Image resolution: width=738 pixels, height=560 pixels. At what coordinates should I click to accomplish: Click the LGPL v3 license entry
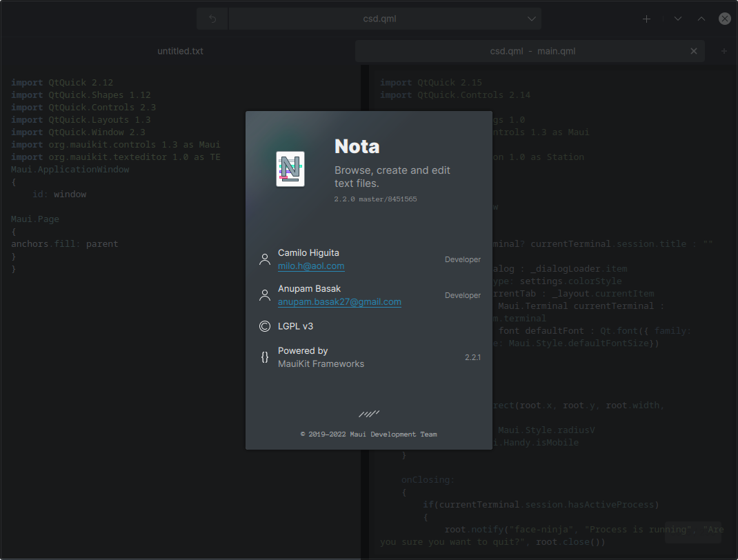(x=295, y=326)
